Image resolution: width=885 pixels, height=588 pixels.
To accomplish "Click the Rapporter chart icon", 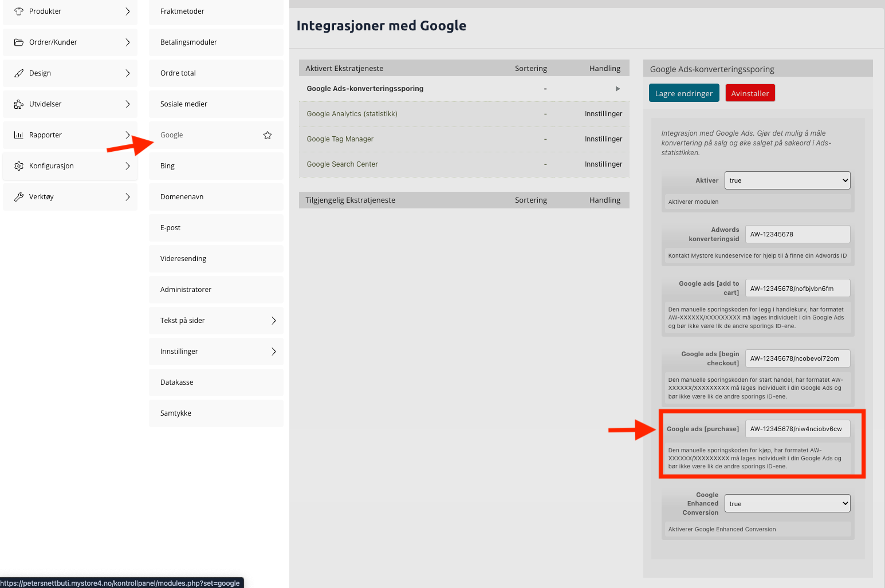I will click(19, 135).
